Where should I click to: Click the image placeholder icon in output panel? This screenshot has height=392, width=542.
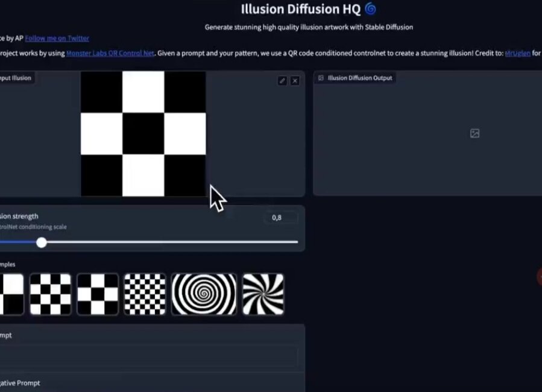click(474, 133)
